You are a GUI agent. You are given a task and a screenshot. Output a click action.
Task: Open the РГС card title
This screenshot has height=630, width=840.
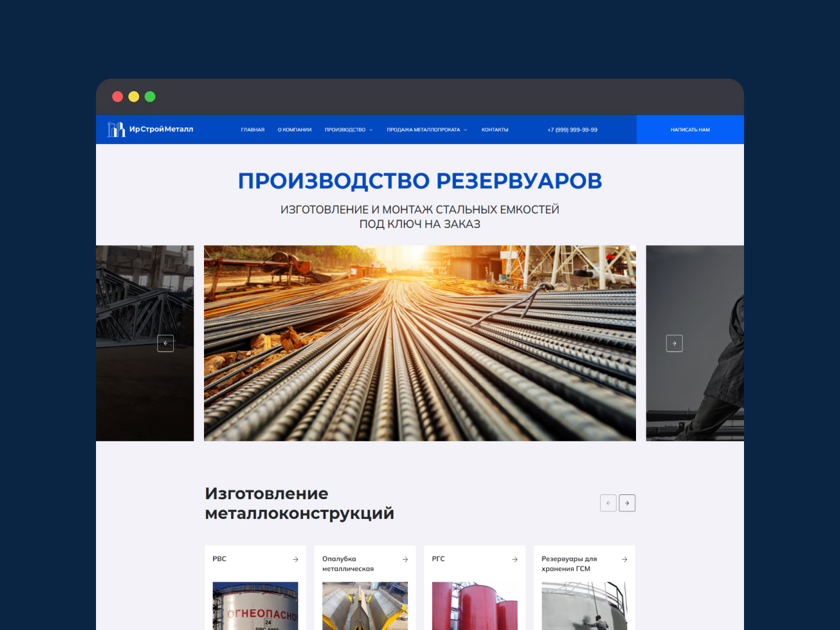(x=439, y=559)
